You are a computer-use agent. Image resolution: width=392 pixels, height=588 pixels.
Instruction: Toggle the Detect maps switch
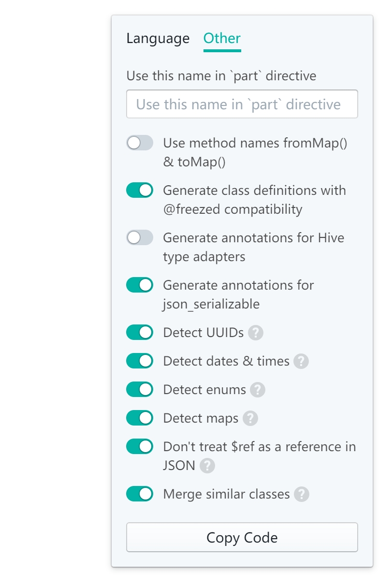[x=140, y=418]
